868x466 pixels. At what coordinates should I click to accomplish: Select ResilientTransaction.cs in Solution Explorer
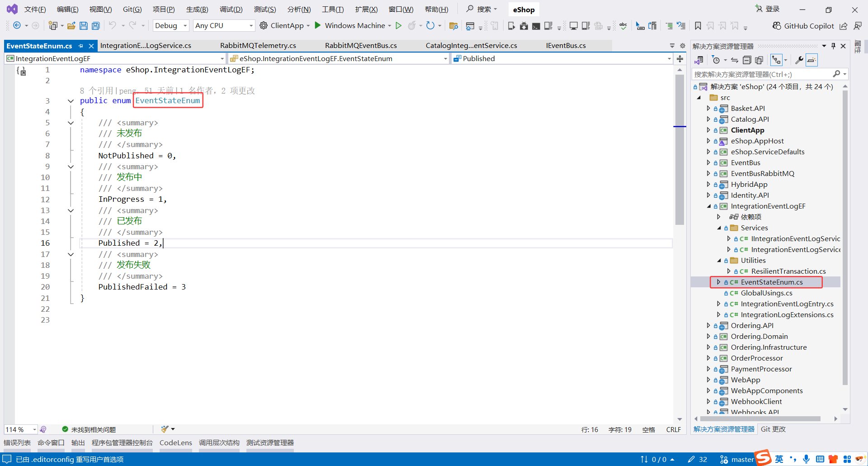pyautogui.click(x=788, y=271)
